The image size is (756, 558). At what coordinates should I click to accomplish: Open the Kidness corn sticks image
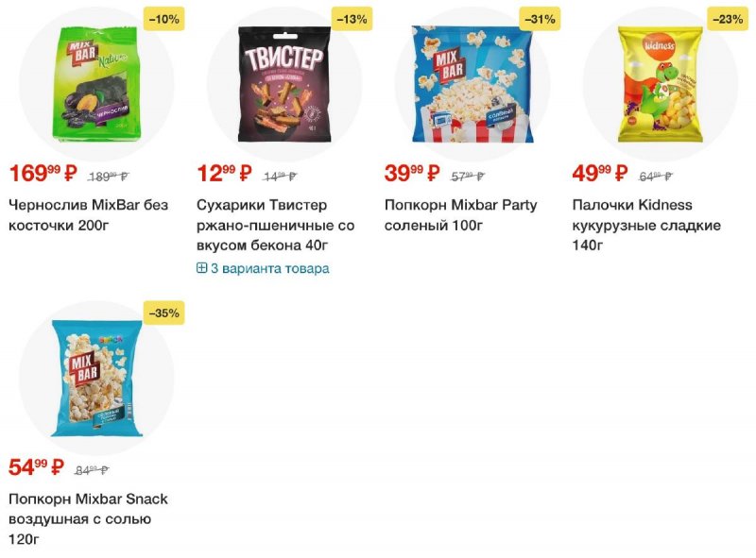(661, 83)
